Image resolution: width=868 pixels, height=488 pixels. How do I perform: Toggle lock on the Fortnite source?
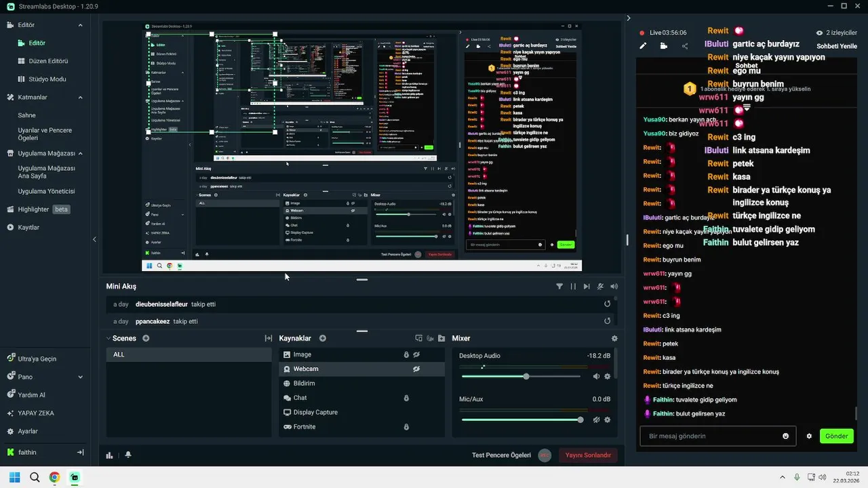(406, 427)
